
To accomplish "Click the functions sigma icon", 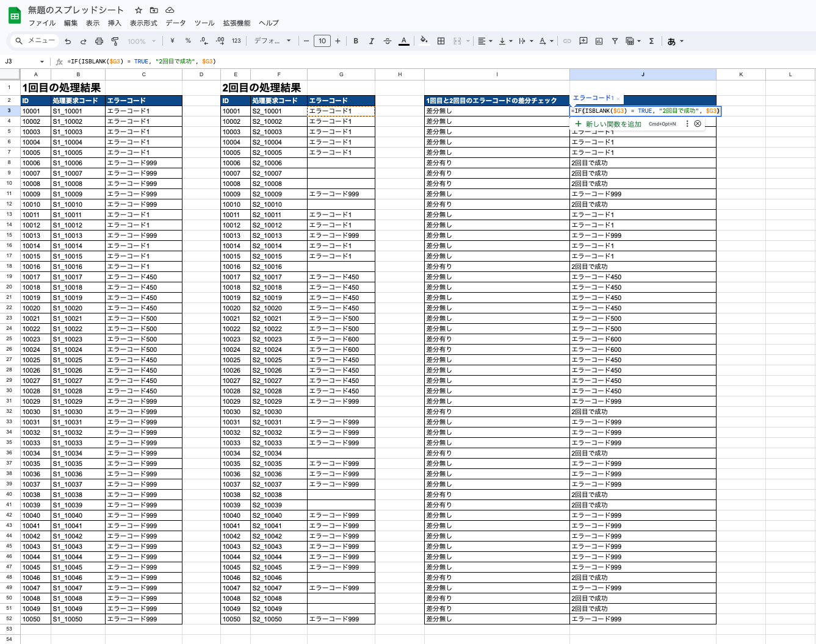I will click(652, 41).
